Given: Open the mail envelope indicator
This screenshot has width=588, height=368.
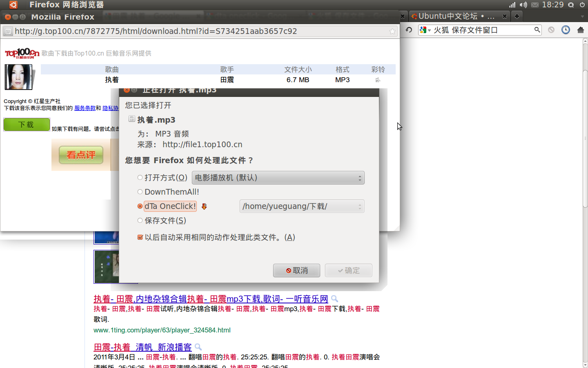Looking at the screenshot, I should (x=535, y=5).
